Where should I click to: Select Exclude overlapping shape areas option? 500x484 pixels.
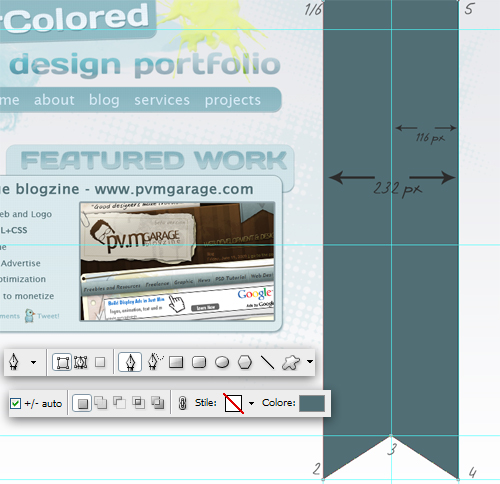(157, 403)
